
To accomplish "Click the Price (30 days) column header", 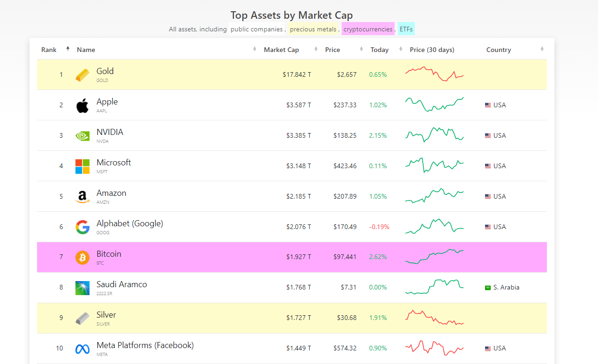I will point(432,50).
